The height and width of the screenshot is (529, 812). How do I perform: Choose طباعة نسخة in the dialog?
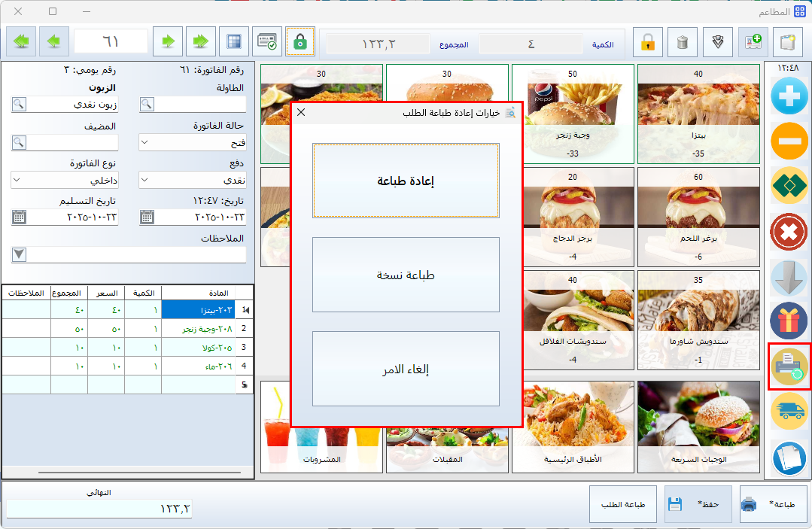coord(406,275)
